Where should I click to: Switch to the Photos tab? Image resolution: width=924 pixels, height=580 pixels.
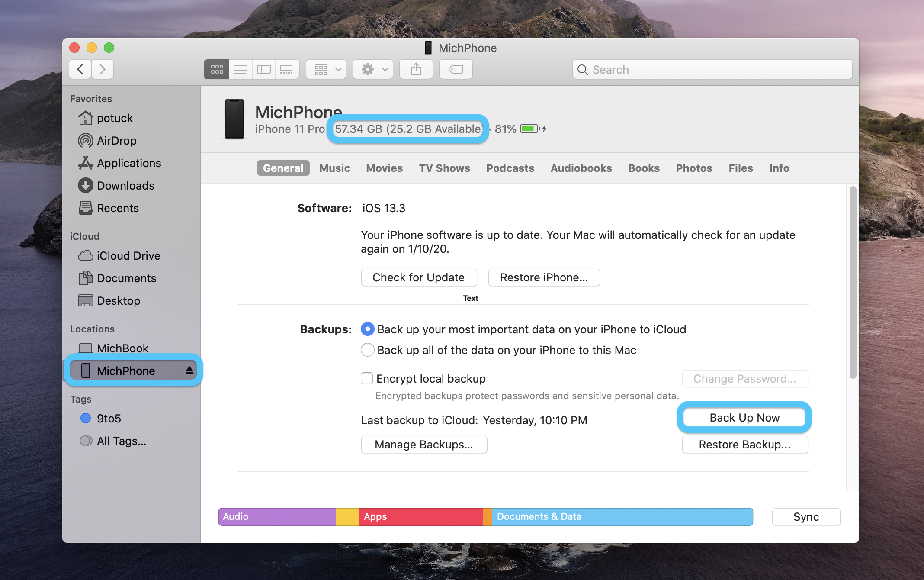[694, 168]
